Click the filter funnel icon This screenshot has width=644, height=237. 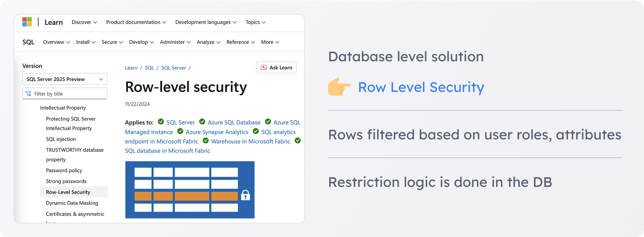(x=28, y=93)
